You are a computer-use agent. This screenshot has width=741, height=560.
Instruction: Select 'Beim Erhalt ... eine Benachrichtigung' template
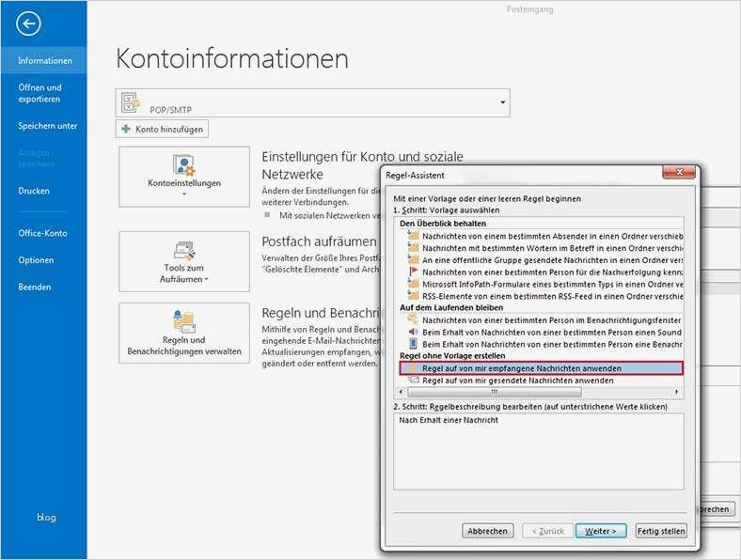pyautogui.click(x=552, y=345)
